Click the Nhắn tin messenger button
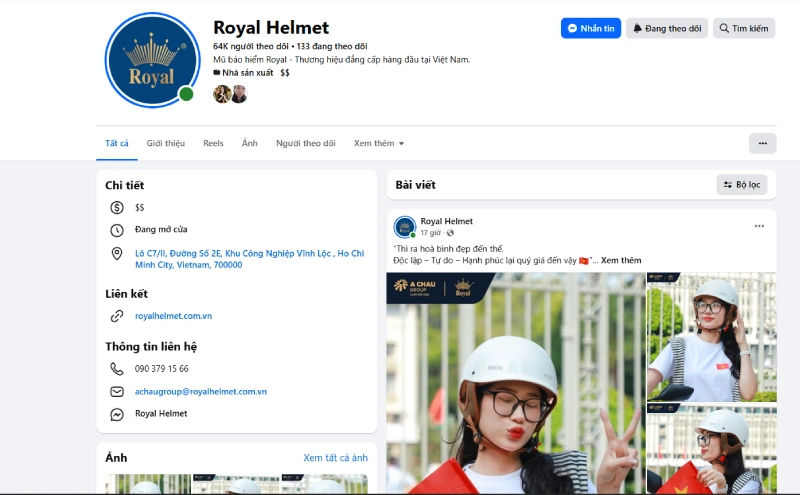Viewport: 800px width, 495px height. point(591,29)
